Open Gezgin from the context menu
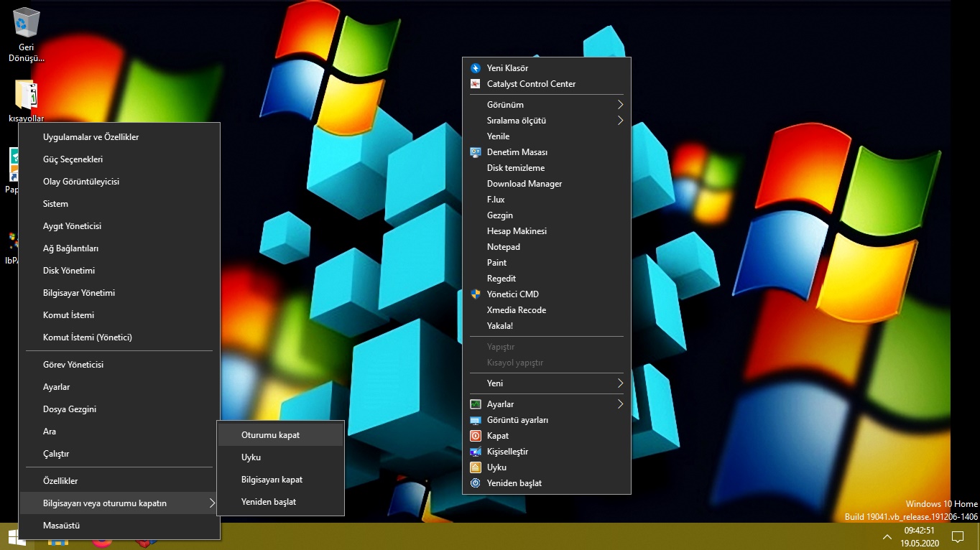Viewport: 980px width, 550px height. [547, 215]
